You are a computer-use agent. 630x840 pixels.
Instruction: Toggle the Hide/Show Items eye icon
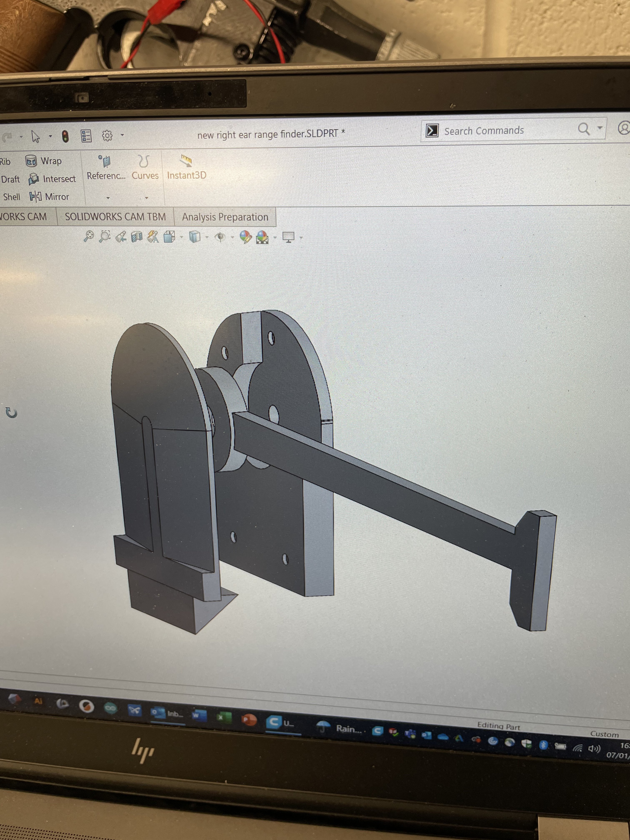[220, 237]
